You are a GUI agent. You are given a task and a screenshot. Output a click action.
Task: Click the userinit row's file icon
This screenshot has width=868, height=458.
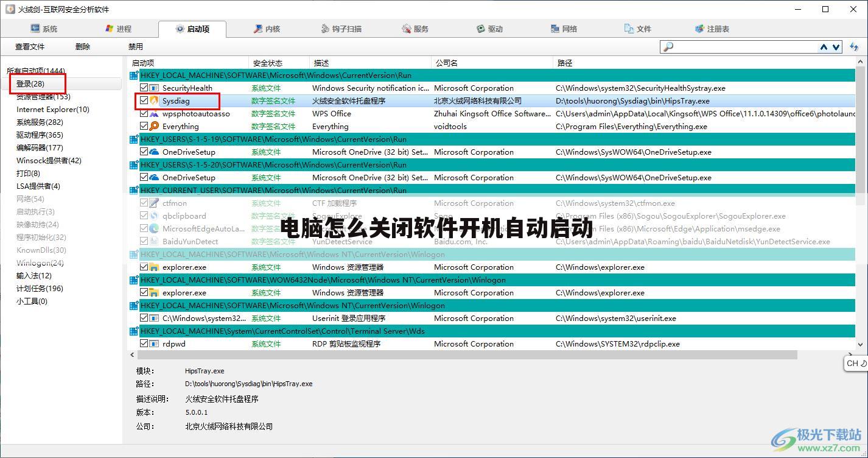click(x=154, y=319)
